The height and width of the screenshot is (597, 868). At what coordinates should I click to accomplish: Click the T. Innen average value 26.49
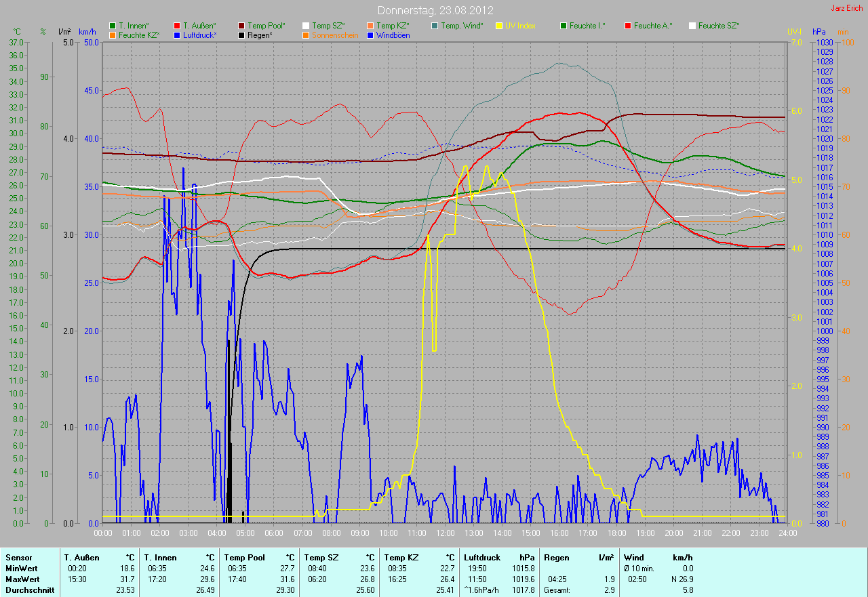tap(205, 590)
